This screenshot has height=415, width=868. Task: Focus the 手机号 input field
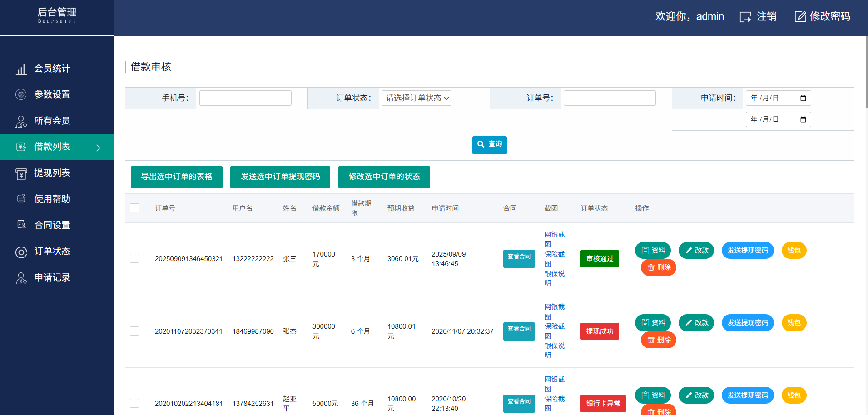[x=245, y=98]
